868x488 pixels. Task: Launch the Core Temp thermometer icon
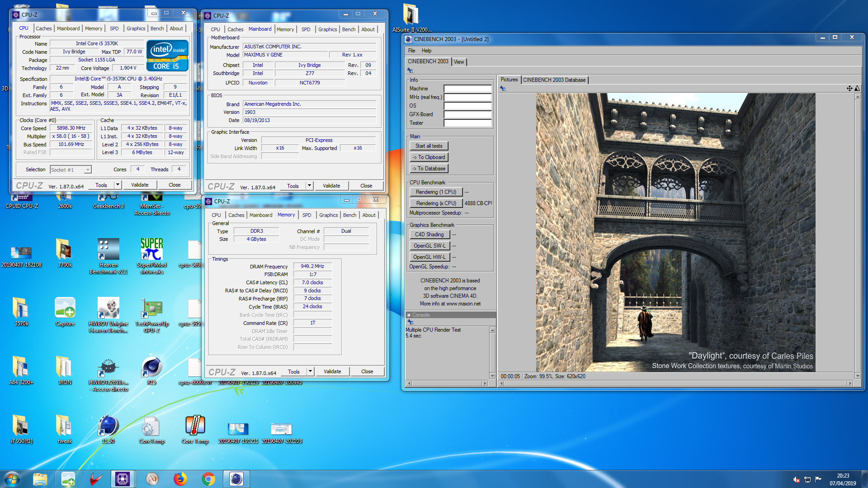(x=195, y=429)
